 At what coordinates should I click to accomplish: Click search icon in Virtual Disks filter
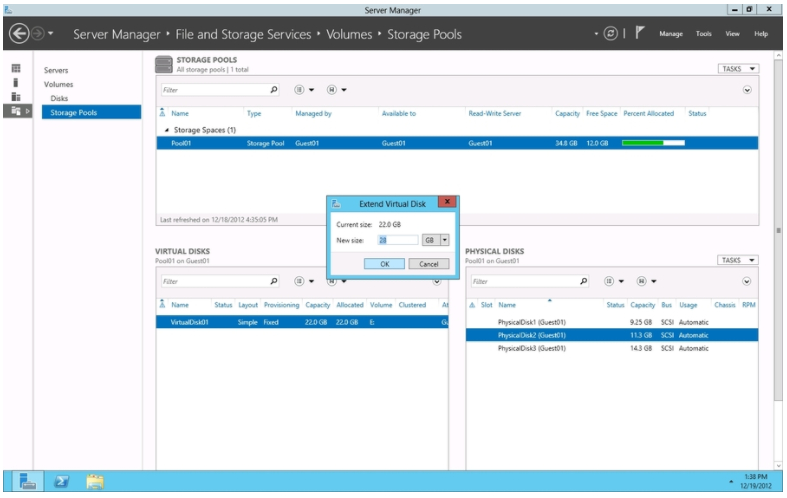(274, 281)
